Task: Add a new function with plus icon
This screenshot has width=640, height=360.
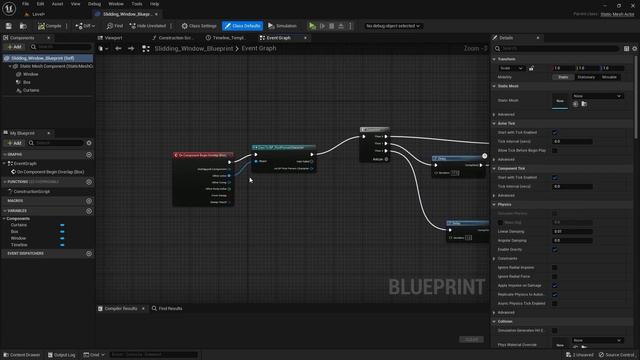Action: pyautogui.click(x=89, y=182)
